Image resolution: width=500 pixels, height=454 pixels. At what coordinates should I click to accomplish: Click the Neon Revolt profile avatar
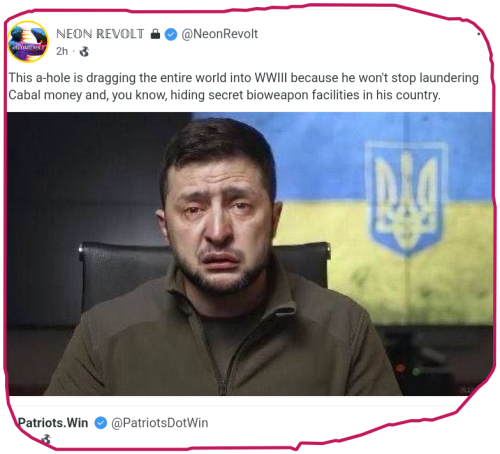pyautogui.click(x=28, y=41)
